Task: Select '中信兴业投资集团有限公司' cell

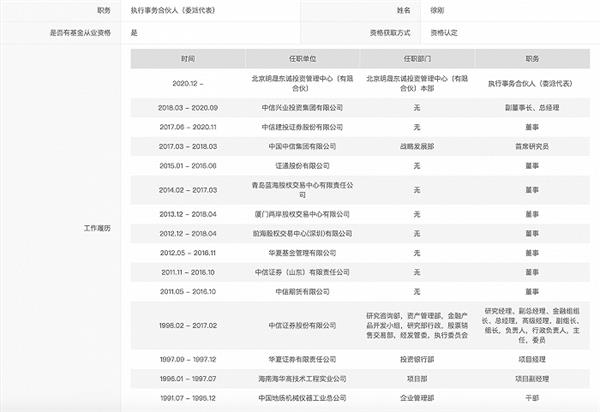Action: (302, 108)
